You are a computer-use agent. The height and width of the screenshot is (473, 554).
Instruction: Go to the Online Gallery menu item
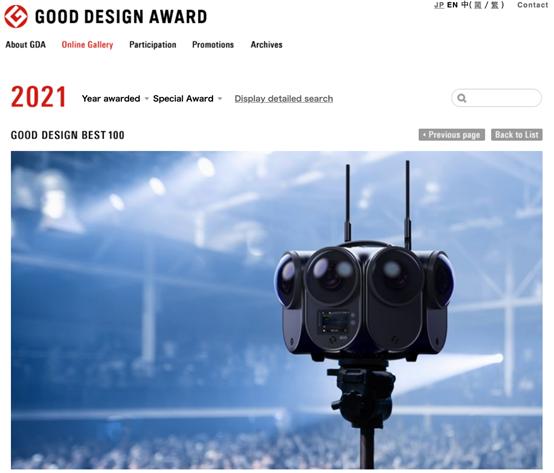point(87,45)
